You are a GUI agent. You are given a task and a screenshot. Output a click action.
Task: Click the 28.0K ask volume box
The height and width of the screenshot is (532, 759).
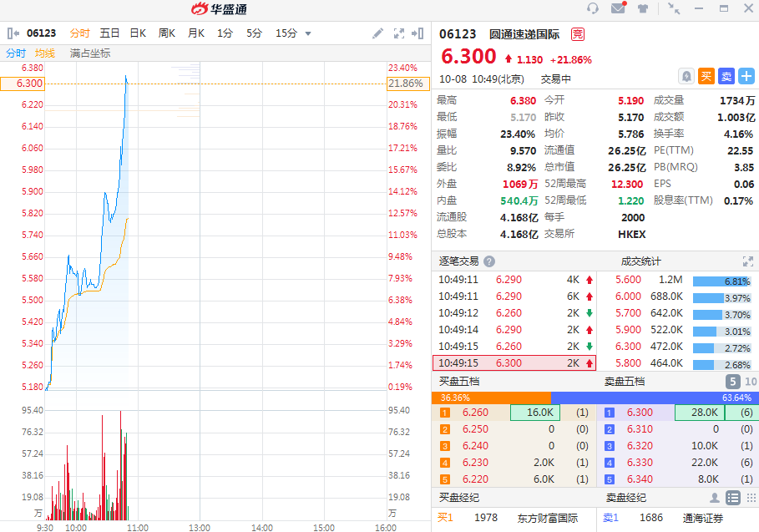(x=700, y=413)
